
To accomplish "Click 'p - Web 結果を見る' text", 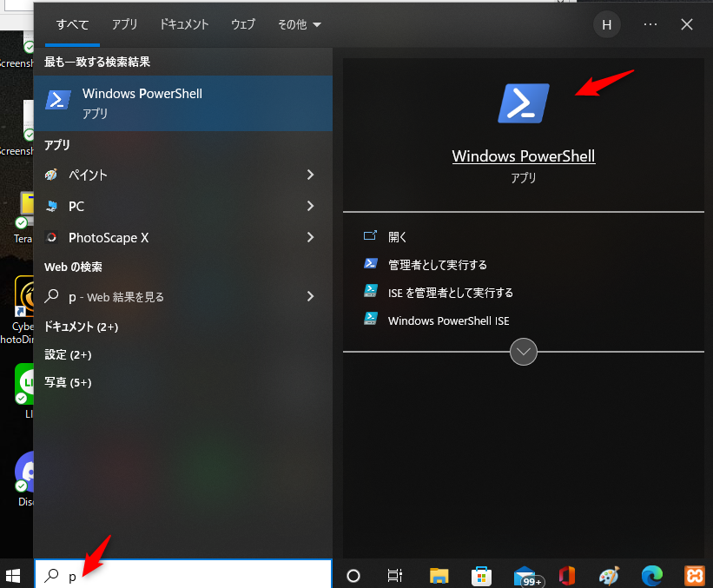I will click(116, 297).
